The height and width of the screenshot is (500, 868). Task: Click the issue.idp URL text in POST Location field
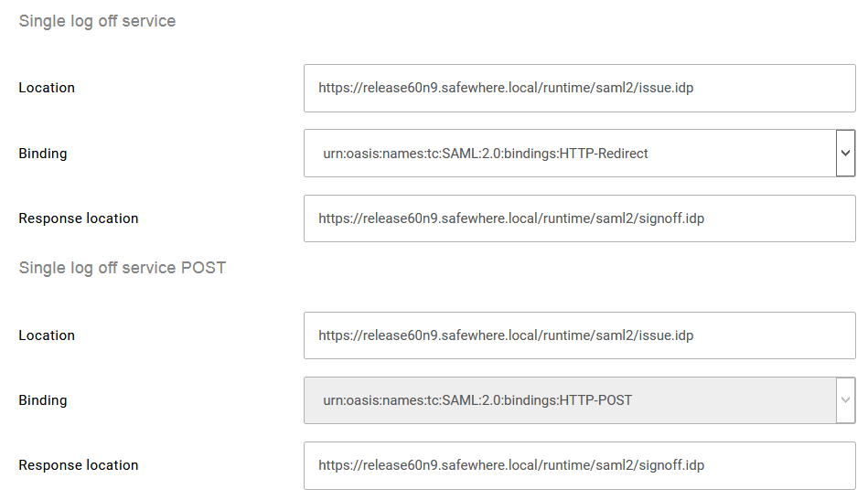click(506, 335)
